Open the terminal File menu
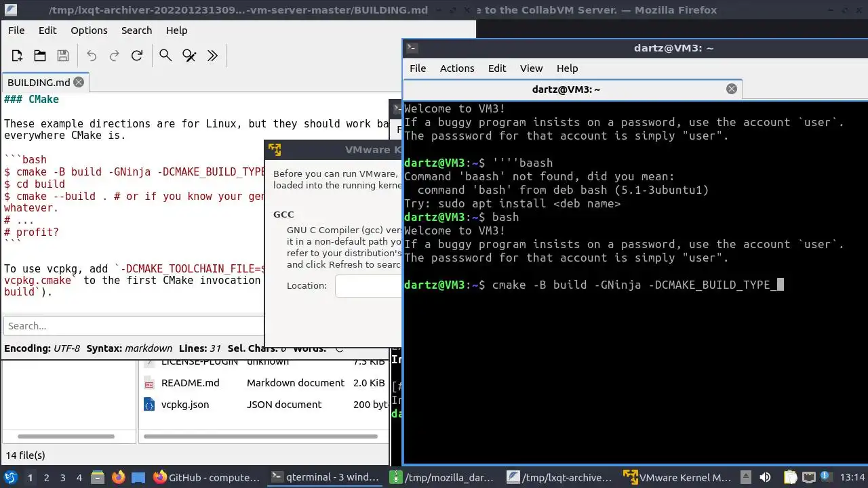Image resolution: width=868 pixels, height=488 pixels. pos(418,68)
